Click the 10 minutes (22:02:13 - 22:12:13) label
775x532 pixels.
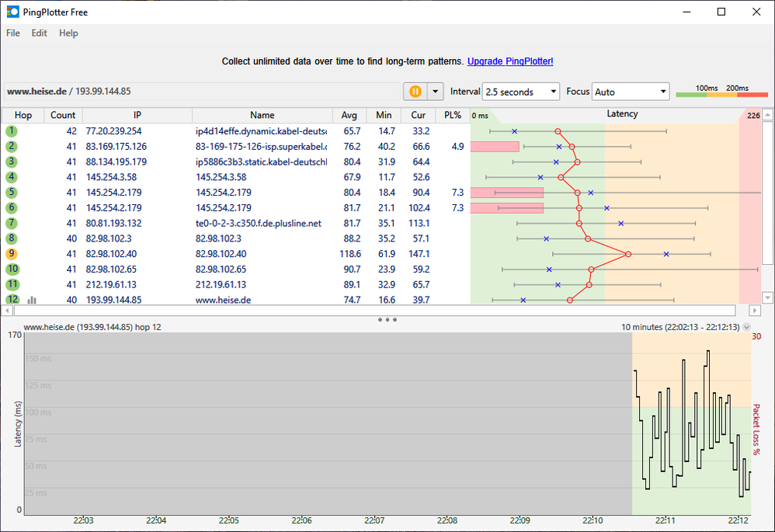tap(680, 327)
